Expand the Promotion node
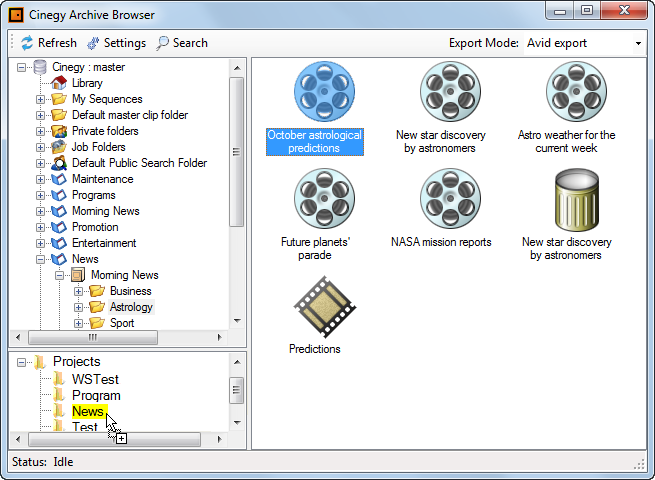Viewport: 655px width, 480px height. tap(41, 228)
